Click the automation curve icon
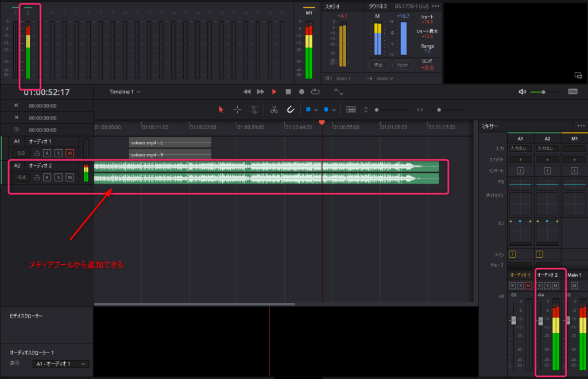Viewport: 588px width, 379px height. [x=339, y=92]
